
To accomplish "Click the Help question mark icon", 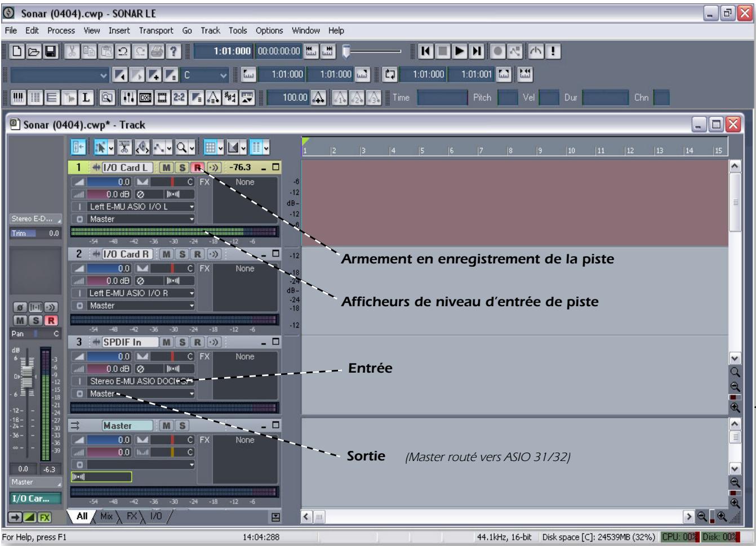I will (174, 52).
